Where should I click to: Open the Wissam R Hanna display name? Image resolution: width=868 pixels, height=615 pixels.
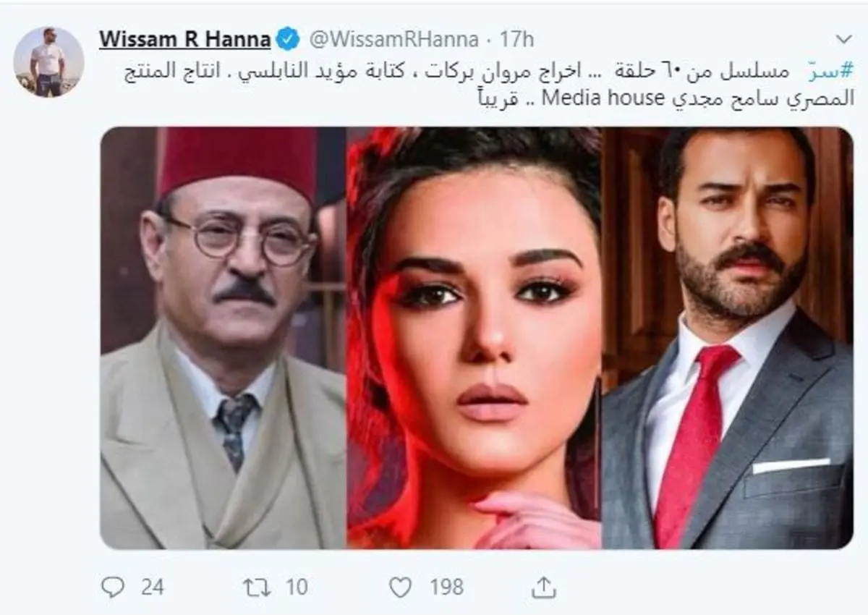pos(184,40)
